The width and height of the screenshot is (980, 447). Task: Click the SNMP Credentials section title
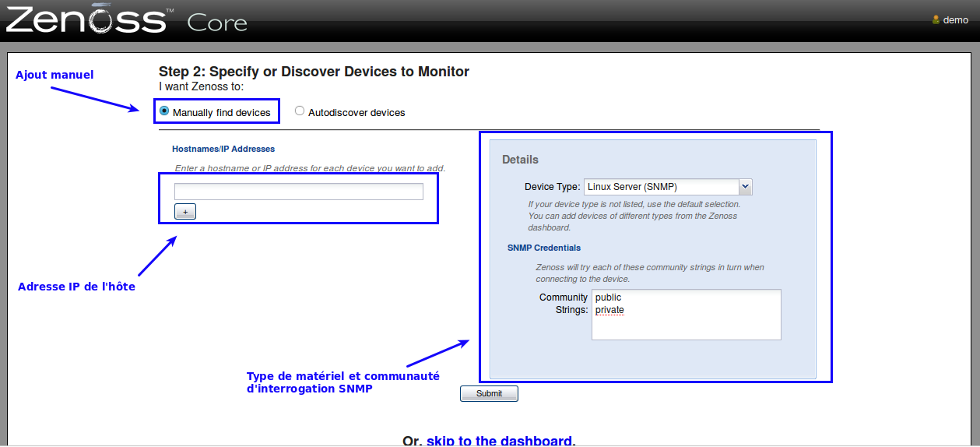544,248
